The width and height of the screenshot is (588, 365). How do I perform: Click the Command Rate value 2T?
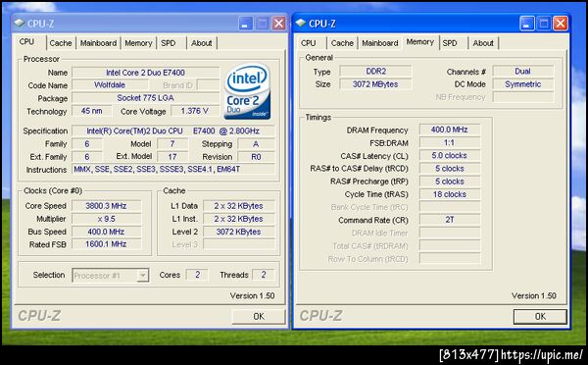[450, 220]
